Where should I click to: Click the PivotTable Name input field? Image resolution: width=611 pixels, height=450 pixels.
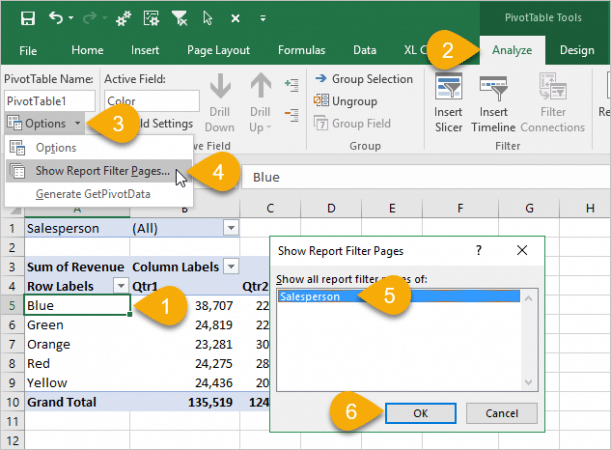coord(50,100)
